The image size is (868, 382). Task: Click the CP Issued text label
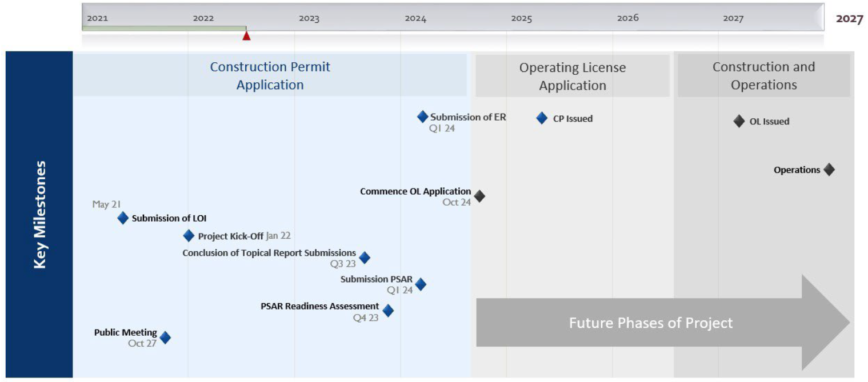[573, 119]
